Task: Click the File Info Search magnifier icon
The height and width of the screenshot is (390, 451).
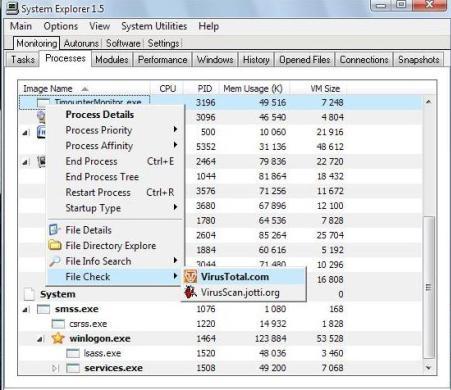Action: pos(55,261)
